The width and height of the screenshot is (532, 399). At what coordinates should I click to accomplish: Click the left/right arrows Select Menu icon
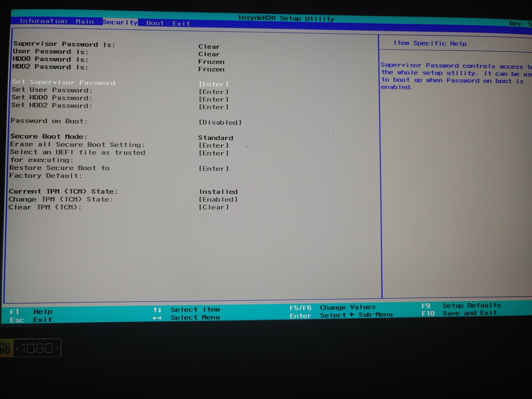point(157,318)
